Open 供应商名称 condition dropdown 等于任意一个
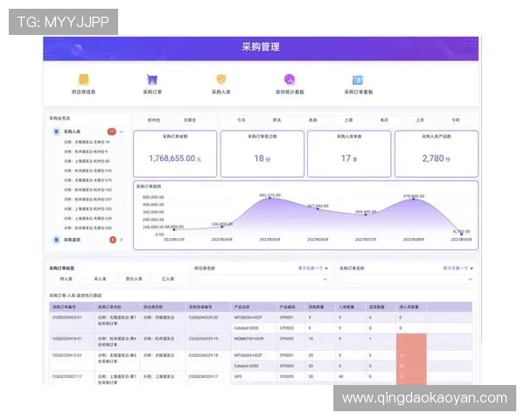This screenshot has height=420, width=525. pos(312,269)
